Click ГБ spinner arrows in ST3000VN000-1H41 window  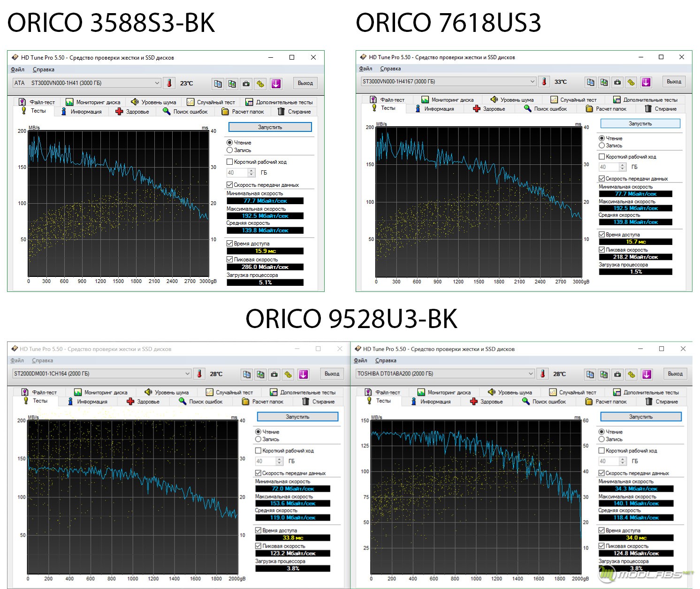point(251,173)
